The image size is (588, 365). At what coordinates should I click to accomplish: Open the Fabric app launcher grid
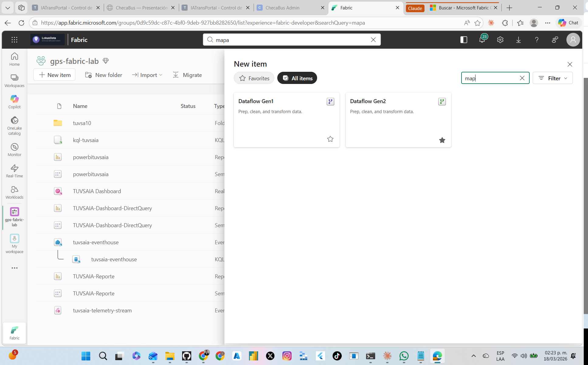[x=14, y=40]
